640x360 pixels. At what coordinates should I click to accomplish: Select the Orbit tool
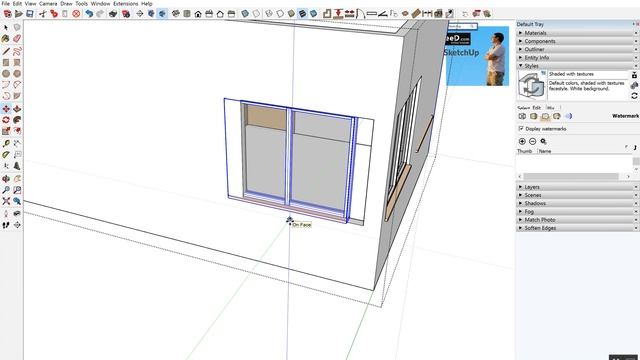point(6,179)
